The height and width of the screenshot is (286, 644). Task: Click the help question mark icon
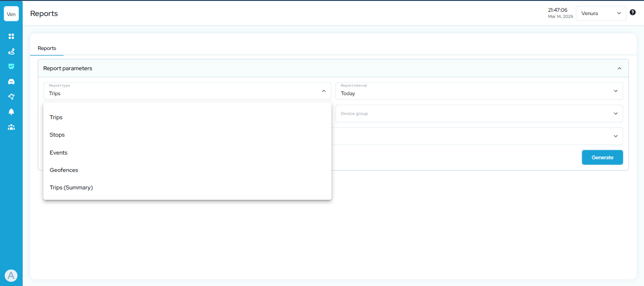click(x=633, y=13)
